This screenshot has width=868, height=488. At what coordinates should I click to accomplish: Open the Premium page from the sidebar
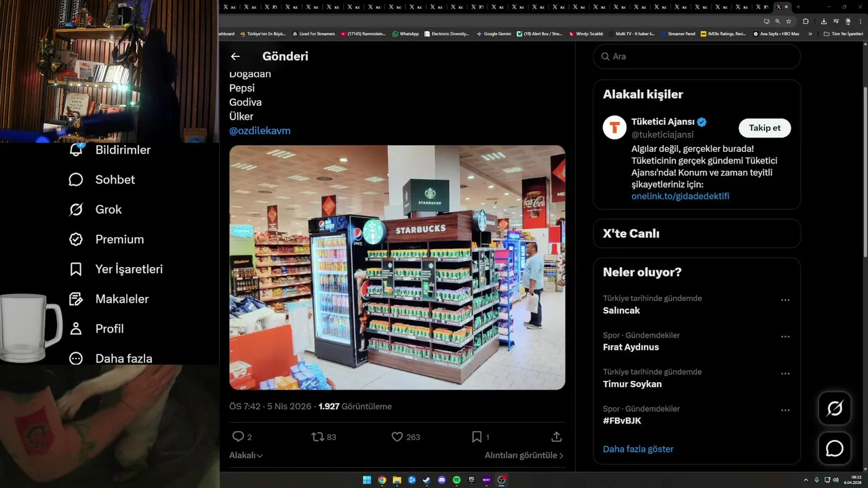pos(106,239)
